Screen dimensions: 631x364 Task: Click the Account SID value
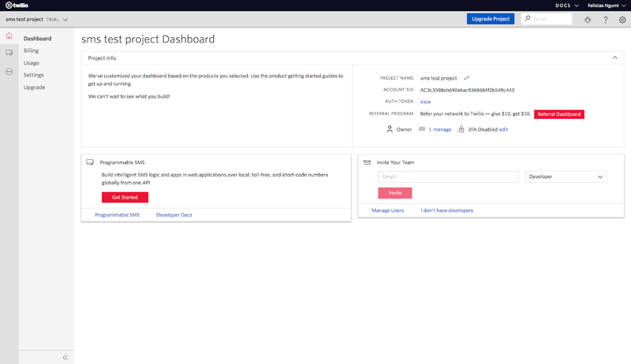[467, 90]
